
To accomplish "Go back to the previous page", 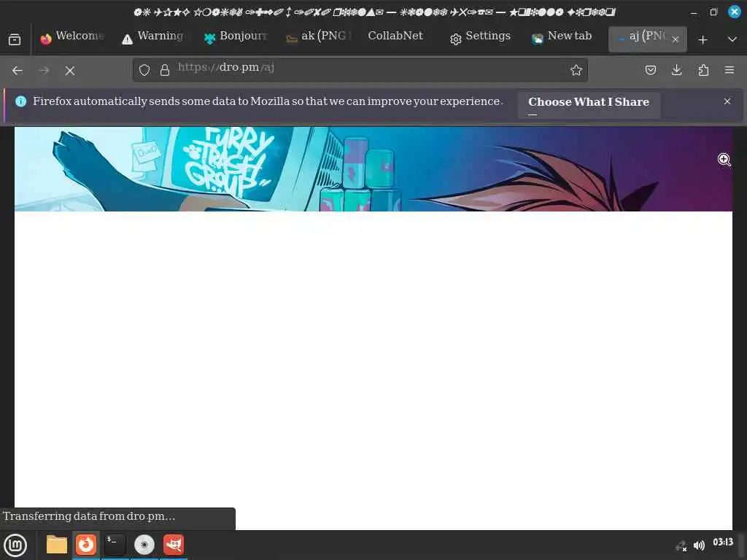I will [18, 71].
